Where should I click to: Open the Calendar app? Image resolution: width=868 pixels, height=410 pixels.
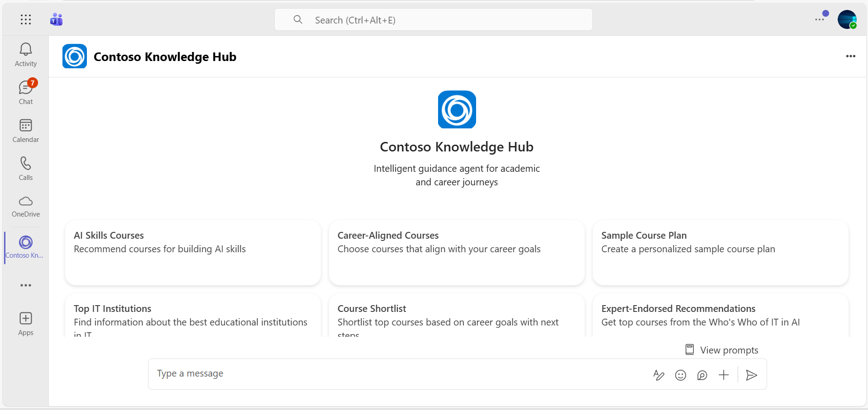click(x=26, y=130)
